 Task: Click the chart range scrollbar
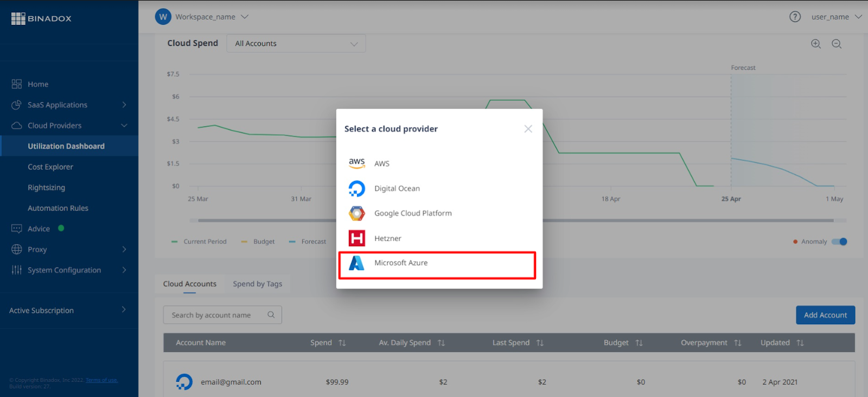pos(515,221)
